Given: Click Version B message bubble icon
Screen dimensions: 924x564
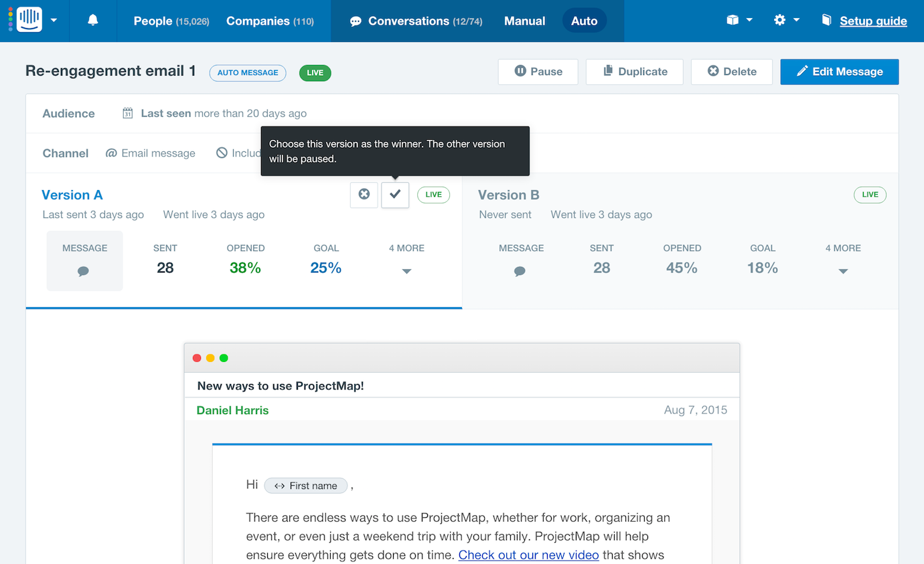Looking at the screenshot, I should tap(520, 272).
